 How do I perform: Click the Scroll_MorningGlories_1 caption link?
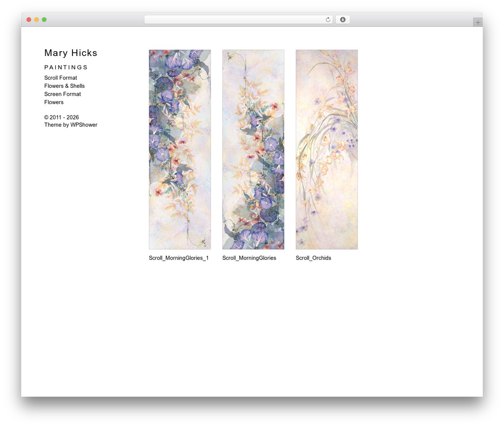[x=179, y=258]
